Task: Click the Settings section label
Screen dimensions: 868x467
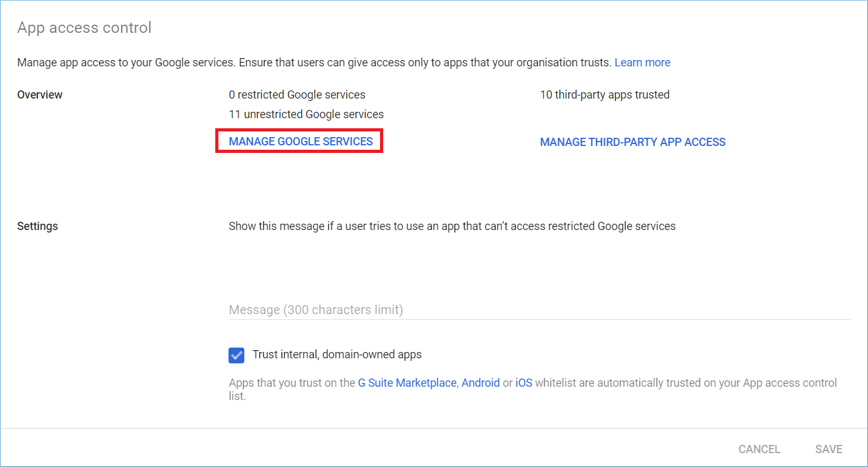Action: click(37, 226)
